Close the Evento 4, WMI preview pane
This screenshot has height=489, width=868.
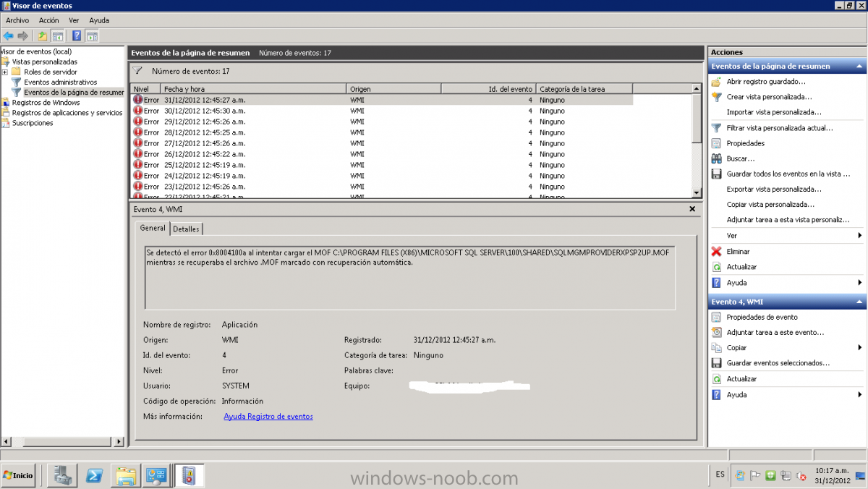692,209
